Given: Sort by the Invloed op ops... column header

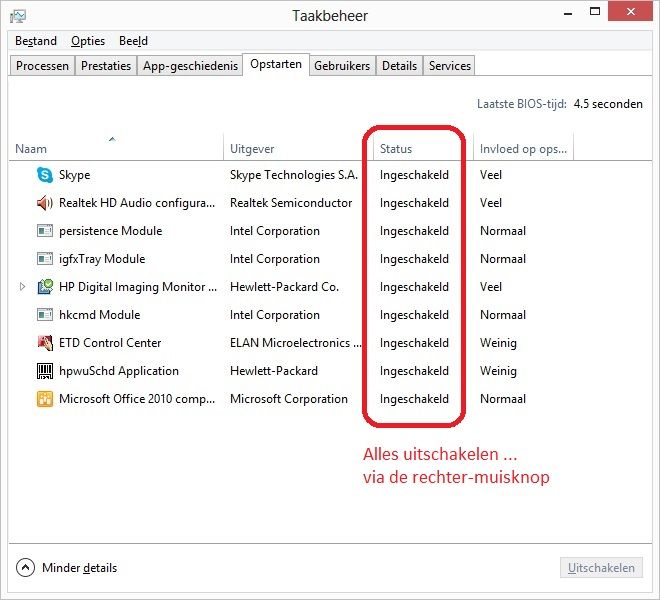Looking at the screenshot, I should (523, 148).
